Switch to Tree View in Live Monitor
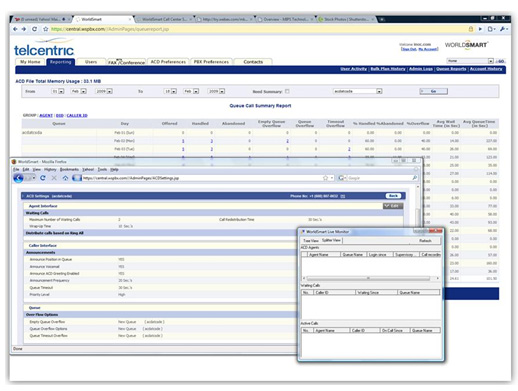 (x=311, y=240)
